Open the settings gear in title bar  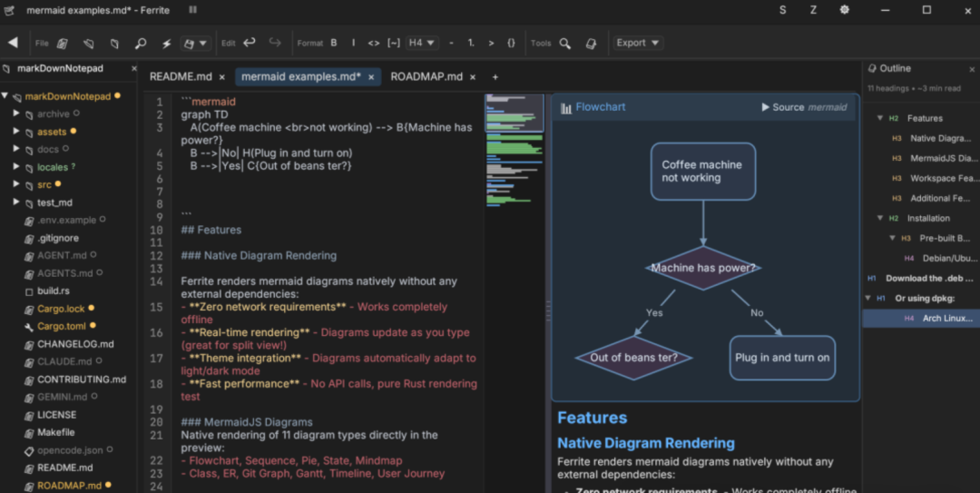845,10
